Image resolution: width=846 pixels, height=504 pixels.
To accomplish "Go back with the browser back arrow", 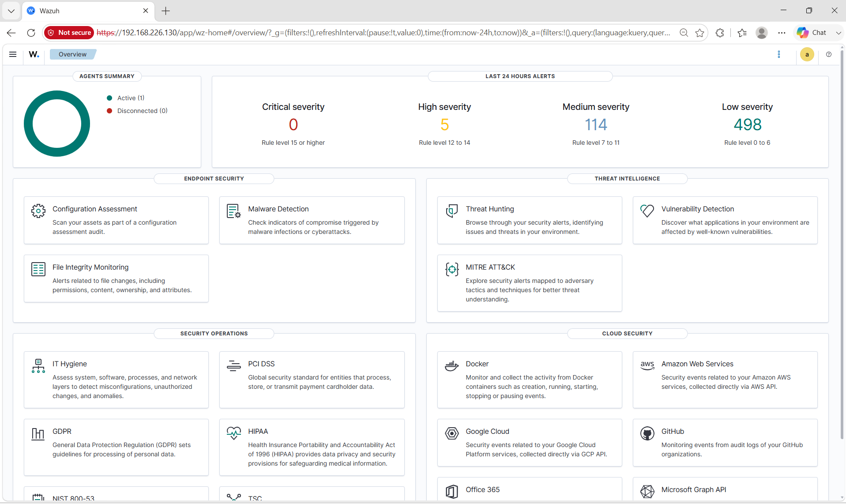I will (11, 33).
